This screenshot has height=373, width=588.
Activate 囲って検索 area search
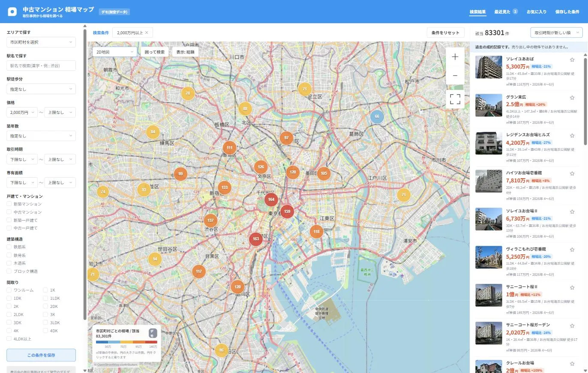click(155, 52)
